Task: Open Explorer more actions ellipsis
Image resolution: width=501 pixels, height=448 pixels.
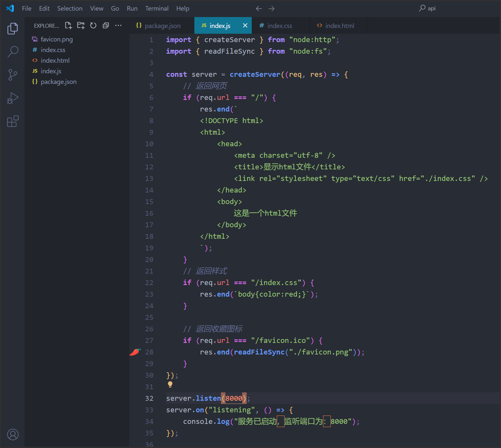Action: [x=118, y=25]
